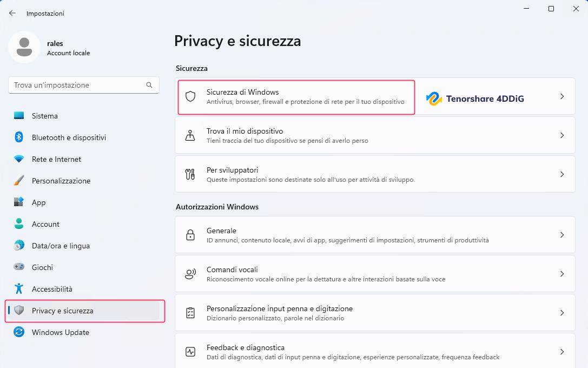Open the Generale chevron arrow
Screen dimensions: 588x368
562,235
